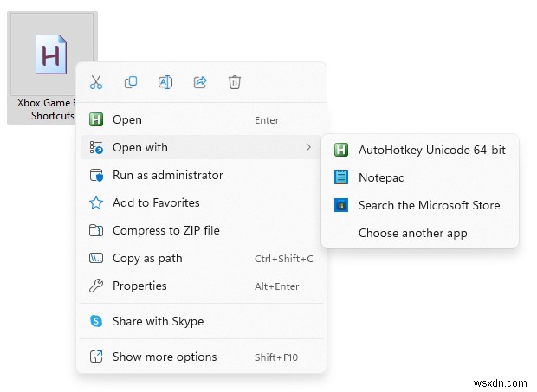Click the Notepad icon in submenu
Viewport: 537px width, 392px height.
[x=341, y=177]
